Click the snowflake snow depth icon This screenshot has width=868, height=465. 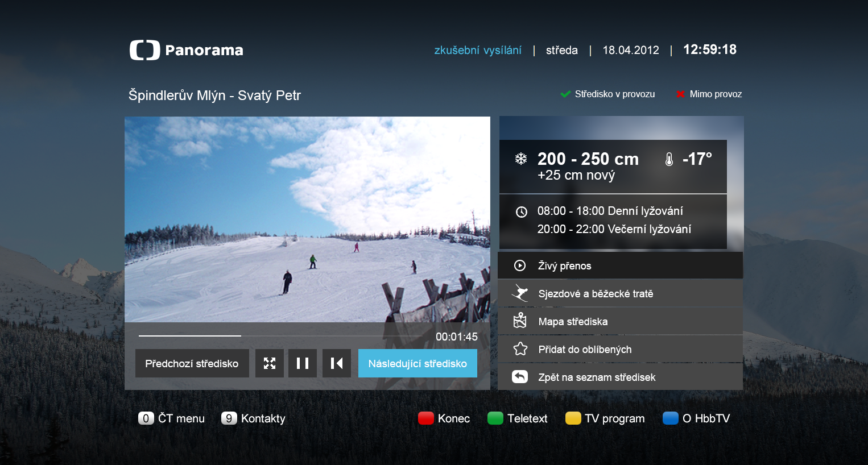(521, 158)
